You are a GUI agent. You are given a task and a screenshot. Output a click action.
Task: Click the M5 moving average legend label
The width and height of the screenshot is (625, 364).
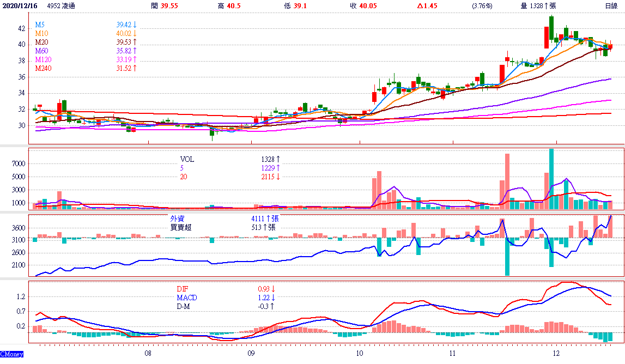[x=40, y=25]
